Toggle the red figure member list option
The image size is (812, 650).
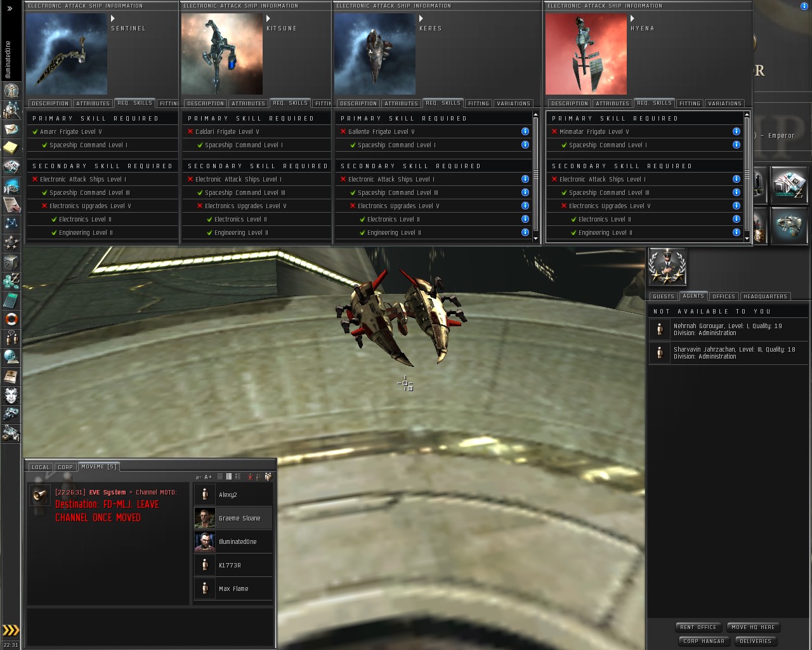pos(251,477)
